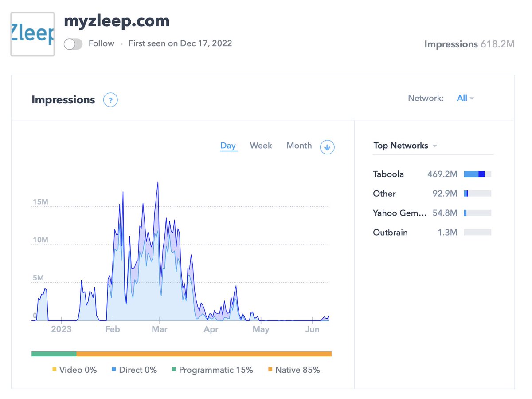Switch to the Month view

[299, 146]
